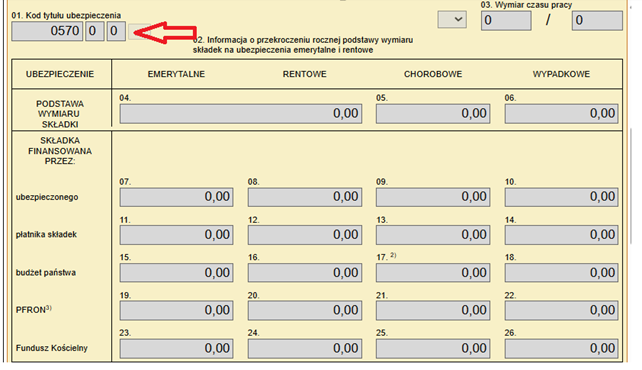The image size is (642, 370).
Task: Select the second single-digit code box after 0570
Action: (x=116, y=31)
